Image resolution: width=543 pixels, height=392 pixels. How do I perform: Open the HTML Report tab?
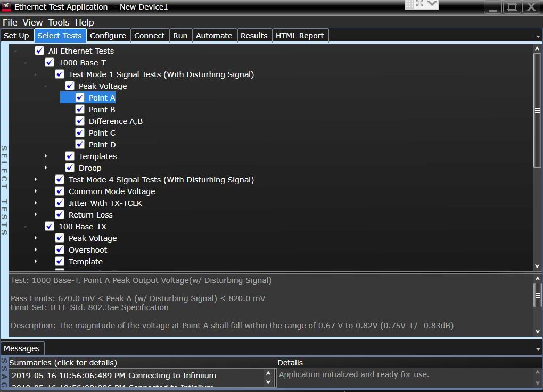click(300, 36)
